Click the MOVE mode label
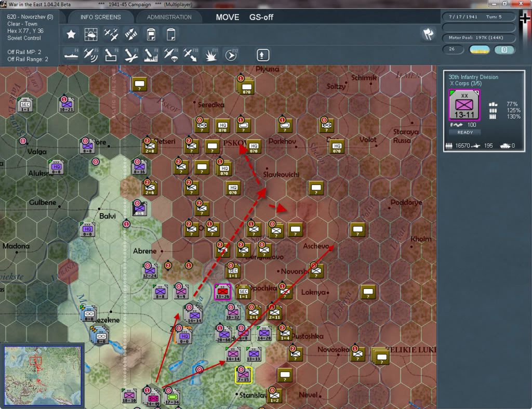Viewport: 532px width, 409px height. (228, 17)
